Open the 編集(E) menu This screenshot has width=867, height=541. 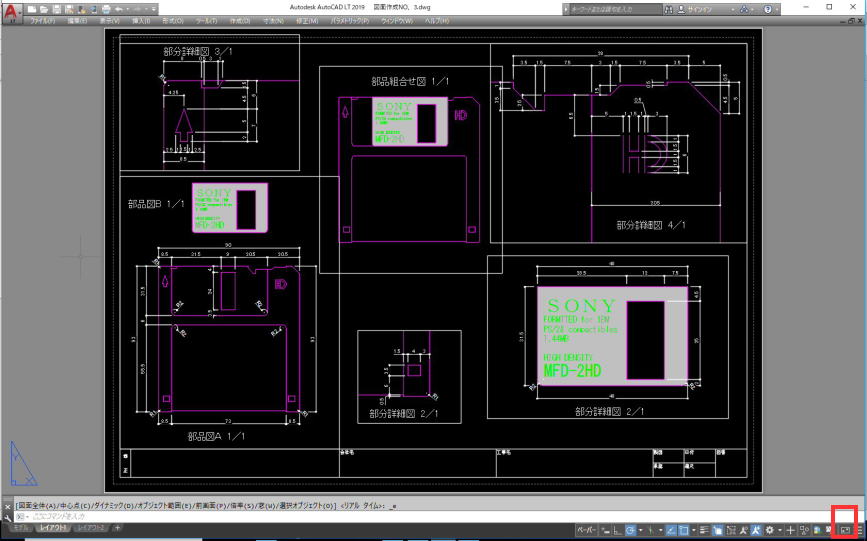(77, 21)
